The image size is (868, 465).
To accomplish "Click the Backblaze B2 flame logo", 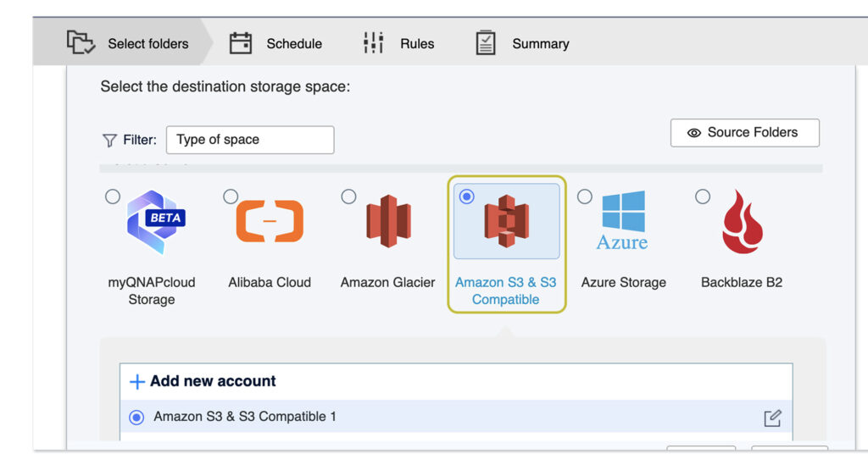I will (x=743, y=222).
